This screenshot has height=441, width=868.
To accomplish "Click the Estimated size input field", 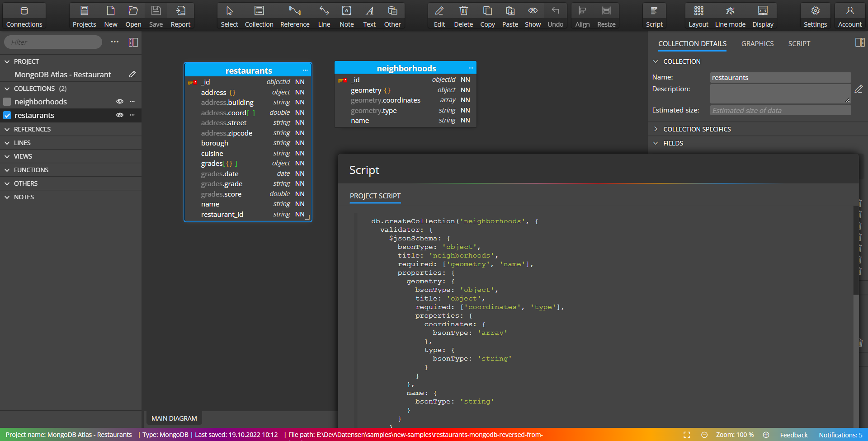I will click(x=780, y=110).
